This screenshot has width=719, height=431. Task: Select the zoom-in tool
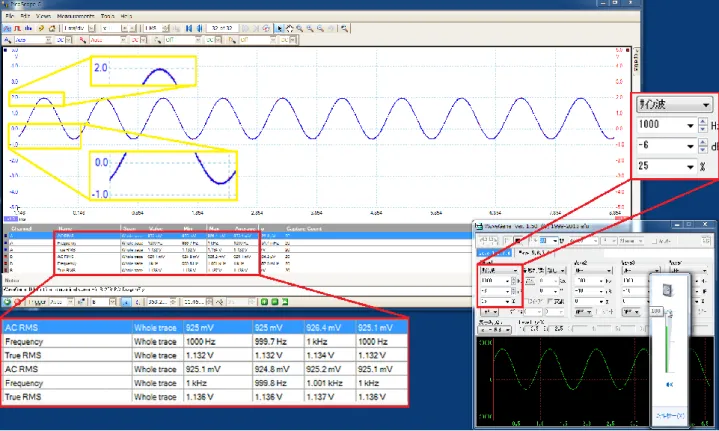[x=310, y=28]
